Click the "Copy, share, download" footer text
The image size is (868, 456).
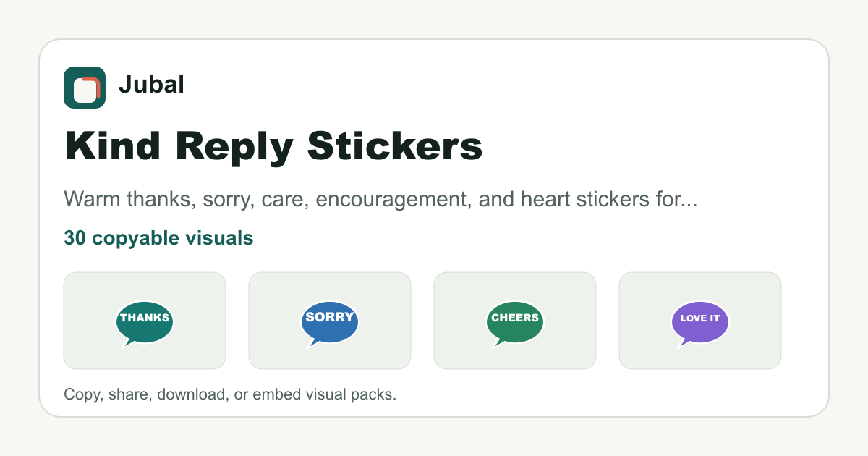[230, 395]
